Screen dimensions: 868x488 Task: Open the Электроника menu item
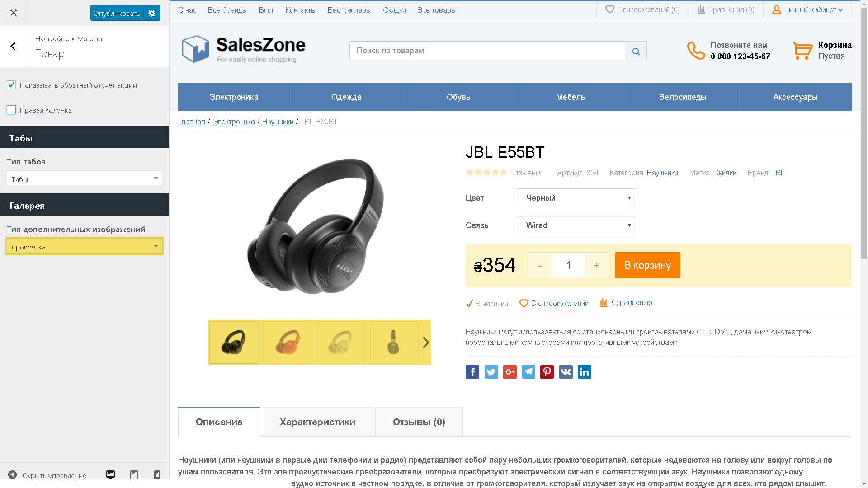234,97
